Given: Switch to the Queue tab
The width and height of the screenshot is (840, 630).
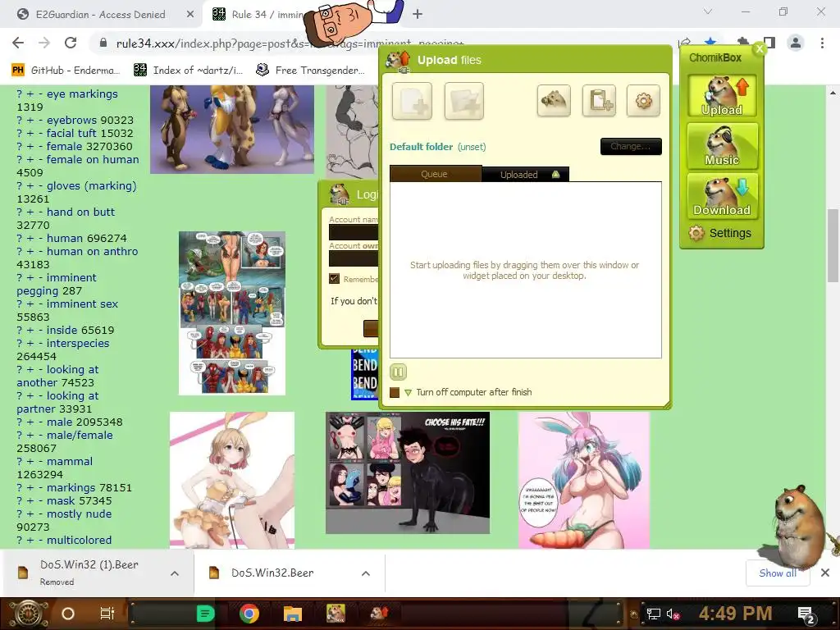Looking at the screenshot, I should coord(435,174).
